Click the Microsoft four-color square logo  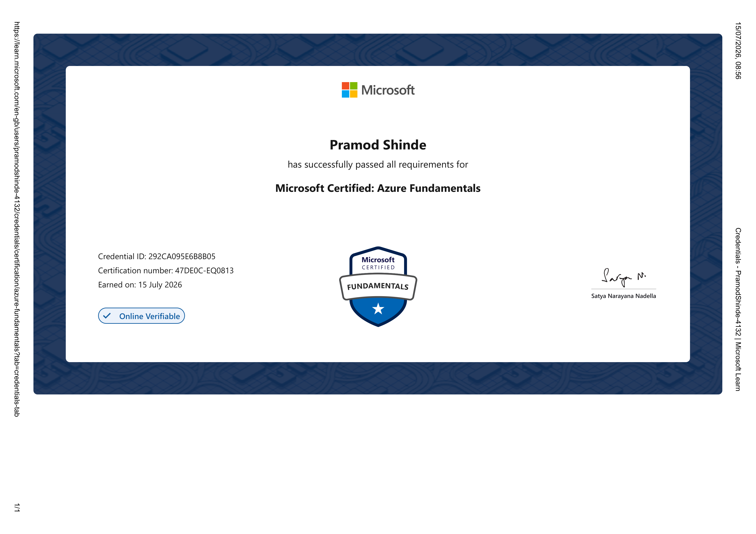pyautogui.click(x=349, y=90)
